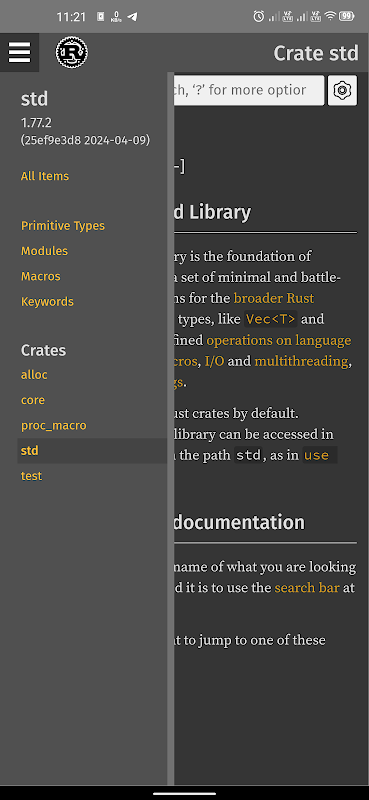Viewport: 369px width, 800px height.
Task: Go to Macros section
Action: click(x=41, y=276)
